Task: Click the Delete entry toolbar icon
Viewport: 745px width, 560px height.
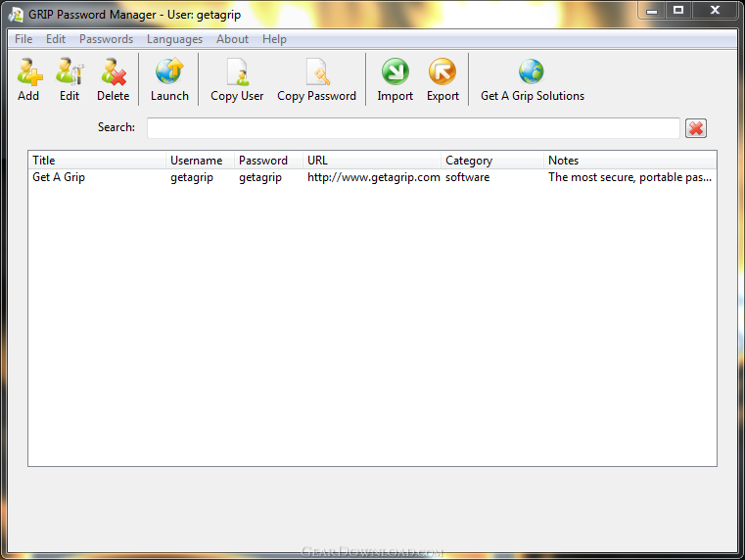Action: (114, 71)
